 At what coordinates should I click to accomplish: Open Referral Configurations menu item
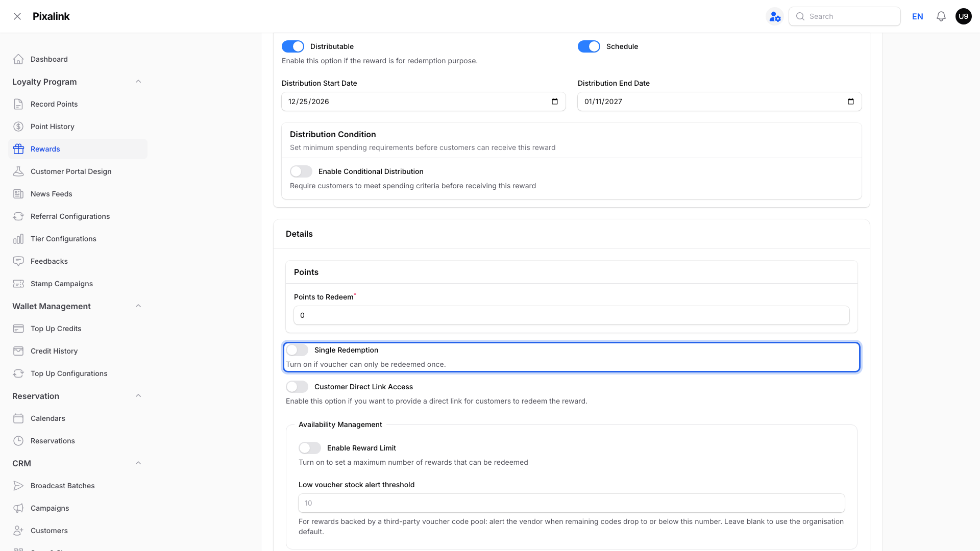click(x=78, y=216)
